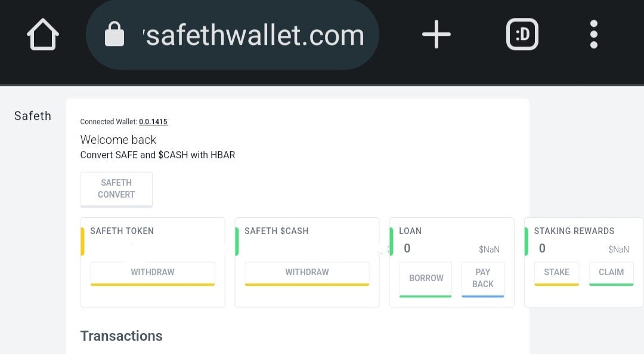Open the Transactions section heading
The image size is (644, 354).
tap(122, 335)
